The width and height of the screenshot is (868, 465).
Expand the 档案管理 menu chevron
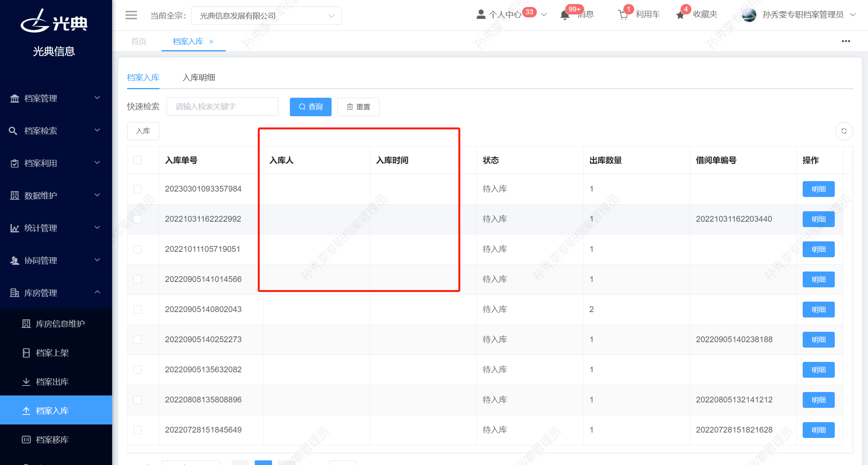(97, 98)
